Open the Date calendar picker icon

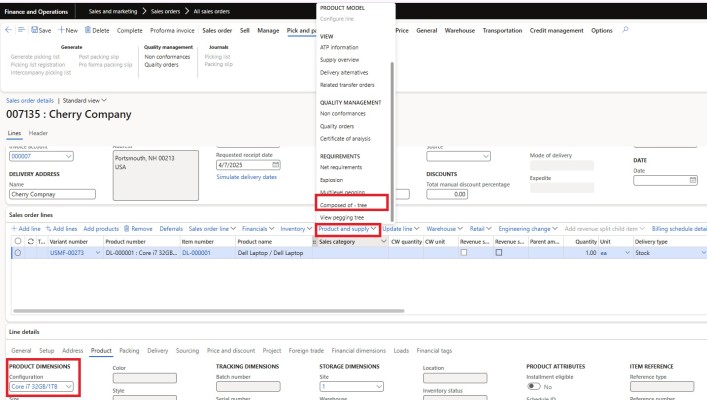[693, 179]
